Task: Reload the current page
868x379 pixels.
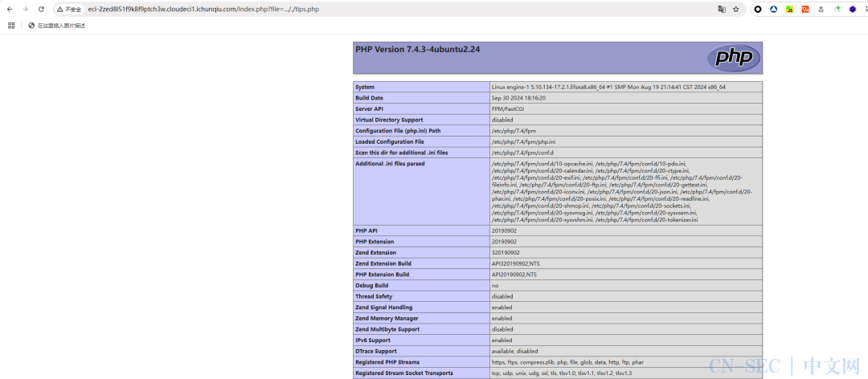Action: 41,10
